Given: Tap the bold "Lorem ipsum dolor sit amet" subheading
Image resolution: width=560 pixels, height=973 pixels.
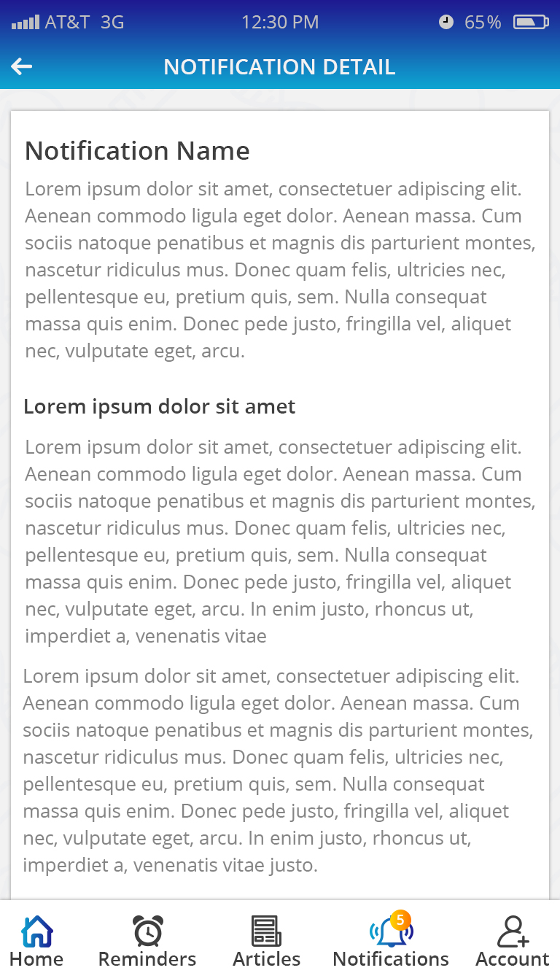Looking at the screenshot, I should click(x=159, y=406).
